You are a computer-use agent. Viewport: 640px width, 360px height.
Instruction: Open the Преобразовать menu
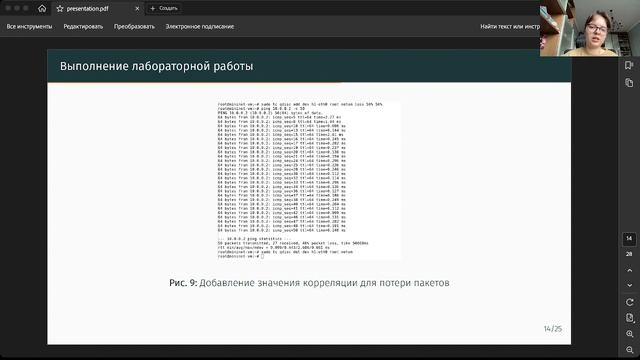pyautogui.click(x=134, y=27)
